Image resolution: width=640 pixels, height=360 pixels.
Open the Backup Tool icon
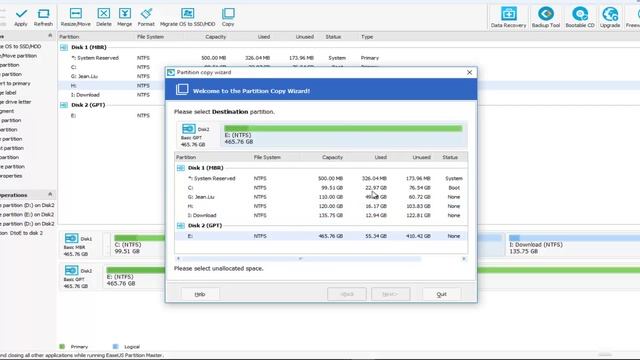click(x=546, y=18)
